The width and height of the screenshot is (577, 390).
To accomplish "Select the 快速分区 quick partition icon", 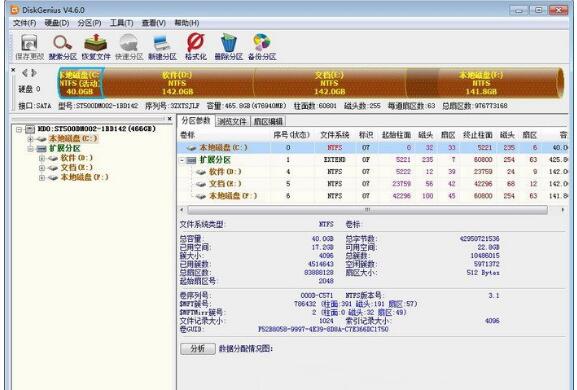I will [129, 47].
